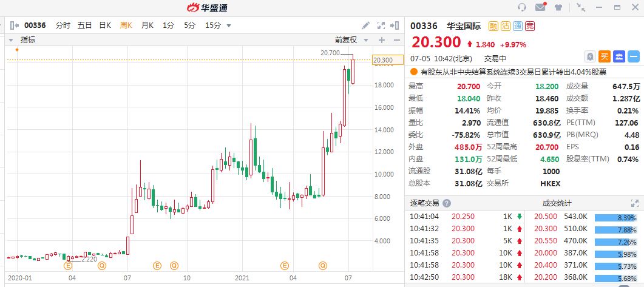Open the shareholder transfer announcement
The height and width of the screenshot is (287, 644).
click(x=514, y=72)
